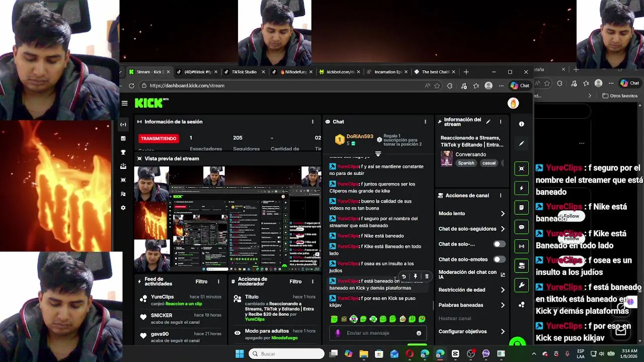Expand Modo lento settings

coord(471,214)
